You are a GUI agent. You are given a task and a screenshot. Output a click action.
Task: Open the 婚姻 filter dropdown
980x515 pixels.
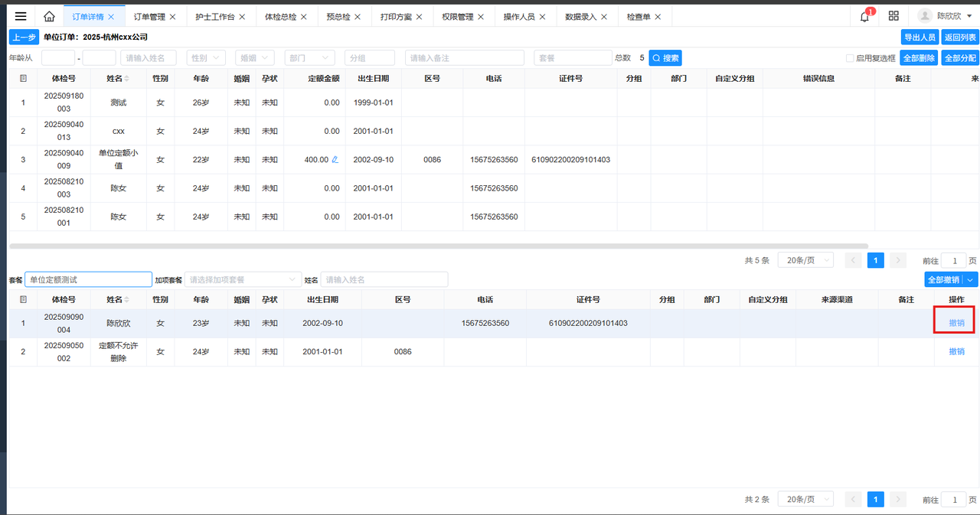click(x=256, y=58)
